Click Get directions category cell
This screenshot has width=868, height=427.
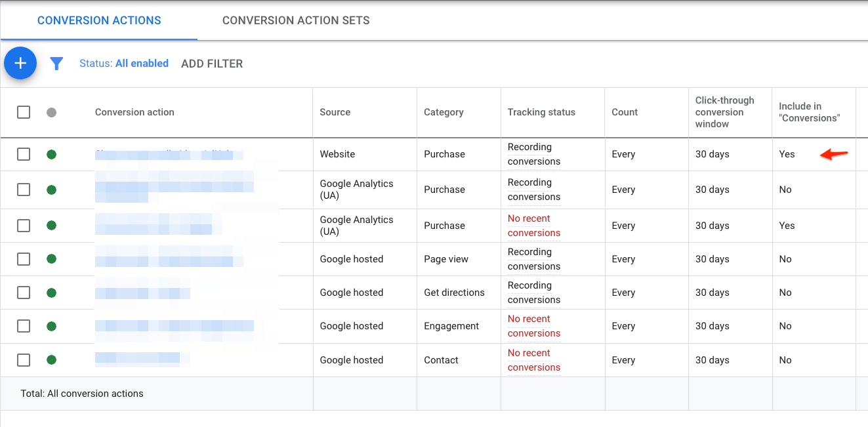click(x=455, y=293)
